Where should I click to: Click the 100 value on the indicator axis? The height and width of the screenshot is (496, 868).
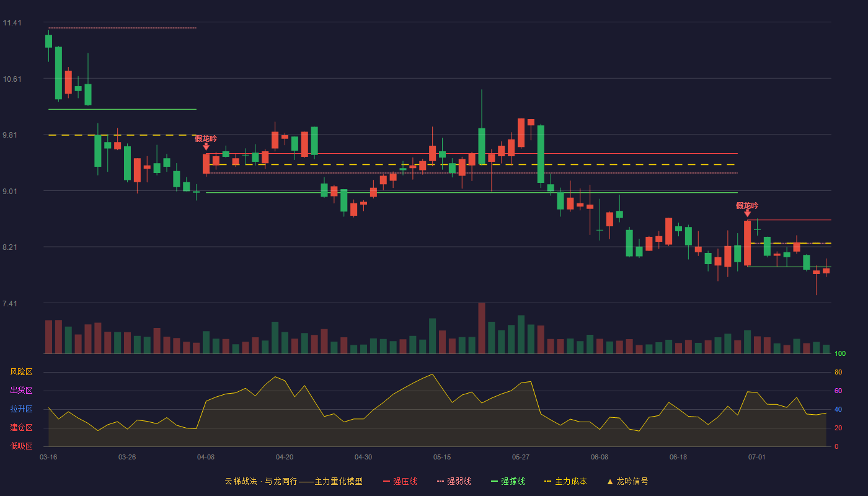[x=840, y=354]
